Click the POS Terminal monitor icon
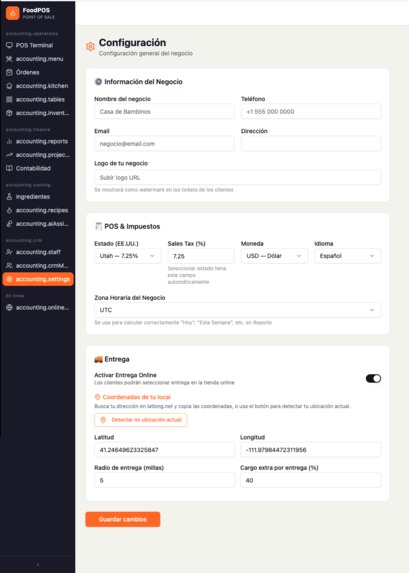 (x=9, y=45)
